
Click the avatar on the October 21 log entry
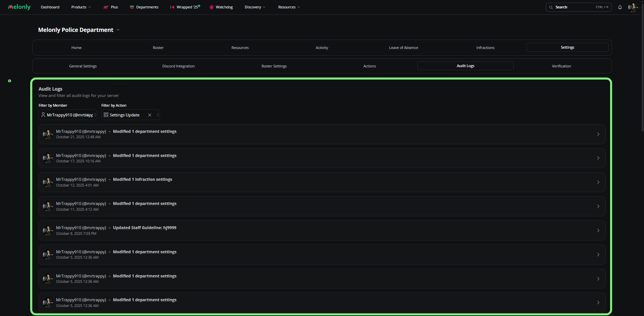pos(48,134)
